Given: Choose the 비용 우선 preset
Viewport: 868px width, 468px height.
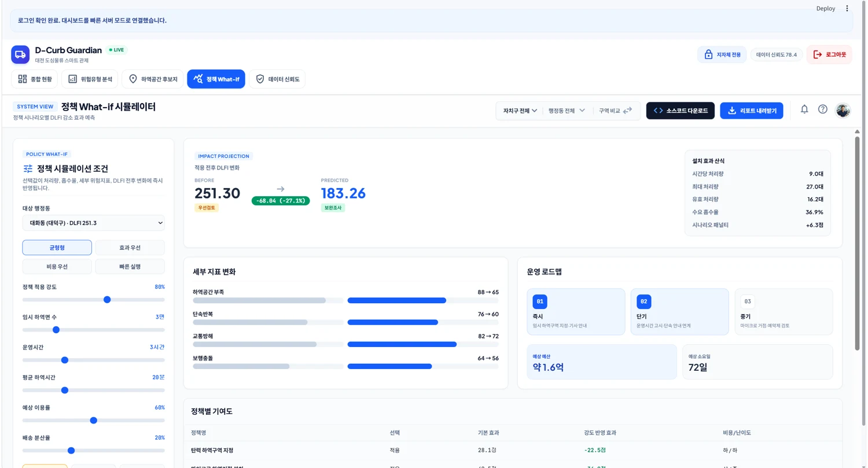Looking at the screenshot, I should (x=57, y=267).
